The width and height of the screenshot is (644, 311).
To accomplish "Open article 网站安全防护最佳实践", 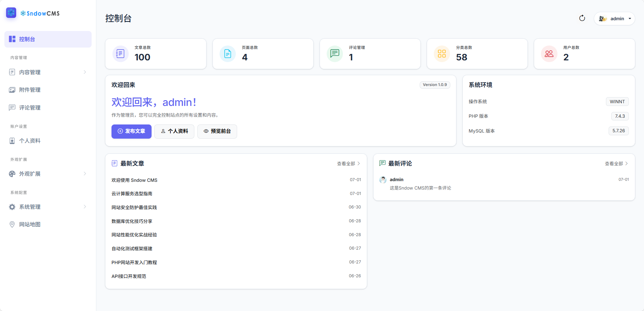I will pyautogui.click(x=134, y=207).
